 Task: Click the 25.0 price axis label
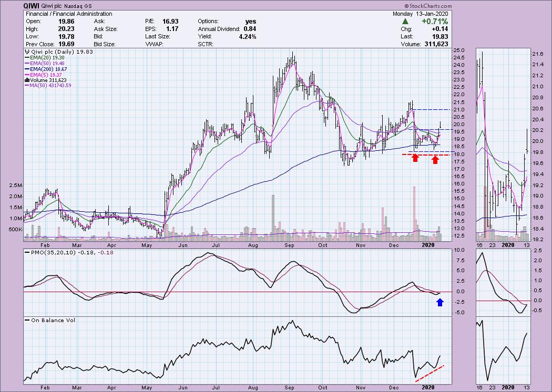coord(459,50)
